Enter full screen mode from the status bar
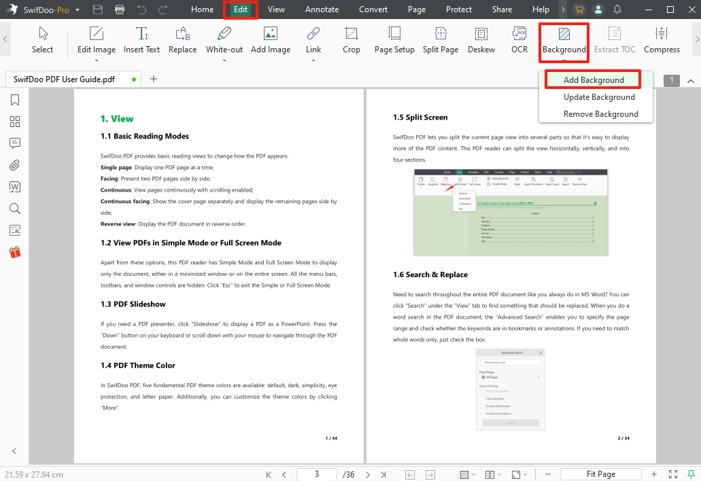This screenshot has width=701, height=481. tap(673, 474)
